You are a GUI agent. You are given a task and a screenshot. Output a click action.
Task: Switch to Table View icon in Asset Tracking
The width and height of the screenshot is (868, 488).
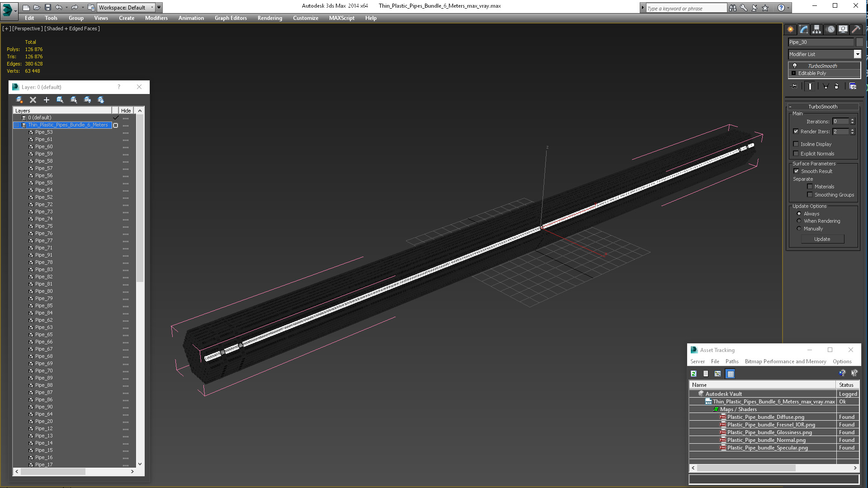point(731,374)
